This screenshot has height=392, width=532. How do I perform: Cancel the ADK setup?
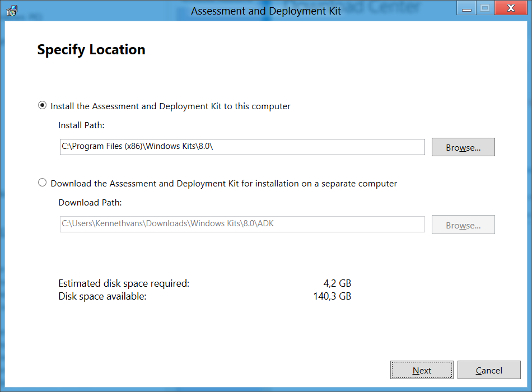[489, 370]
